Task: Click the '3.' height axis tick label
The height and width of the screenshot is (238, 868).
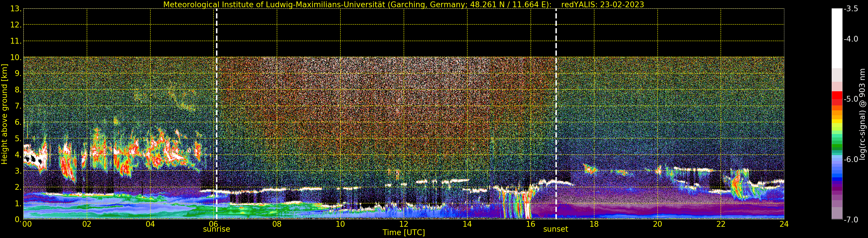Action: tap(18, 171)
